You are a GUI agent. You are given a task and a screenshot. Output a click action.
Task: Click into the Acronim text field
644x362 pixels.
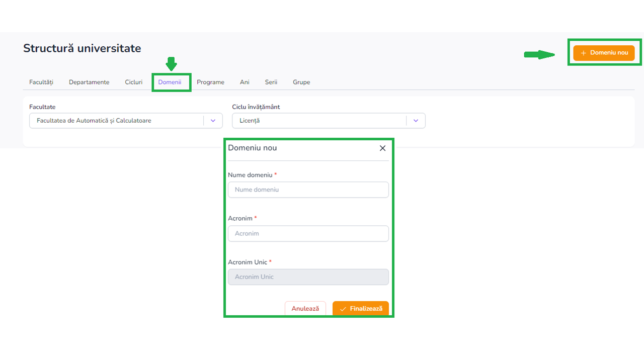[x=308, y=233]
